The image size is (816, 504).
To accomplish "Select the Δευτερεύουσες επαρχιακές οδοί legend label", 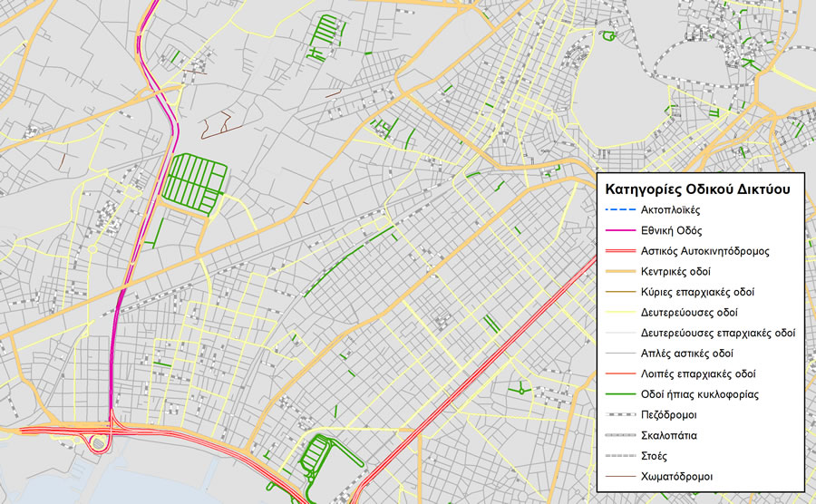I will tap(717, 333).
